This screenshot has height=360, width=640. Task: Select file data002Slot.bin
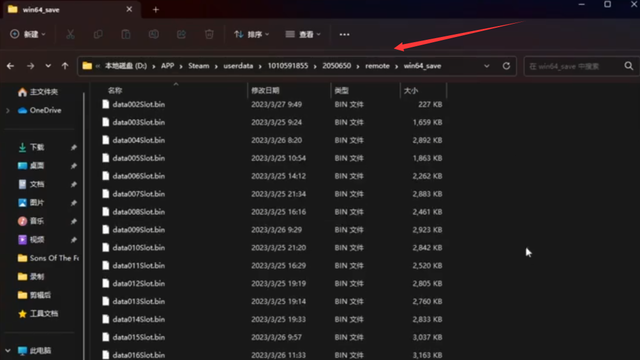point(139,104)
